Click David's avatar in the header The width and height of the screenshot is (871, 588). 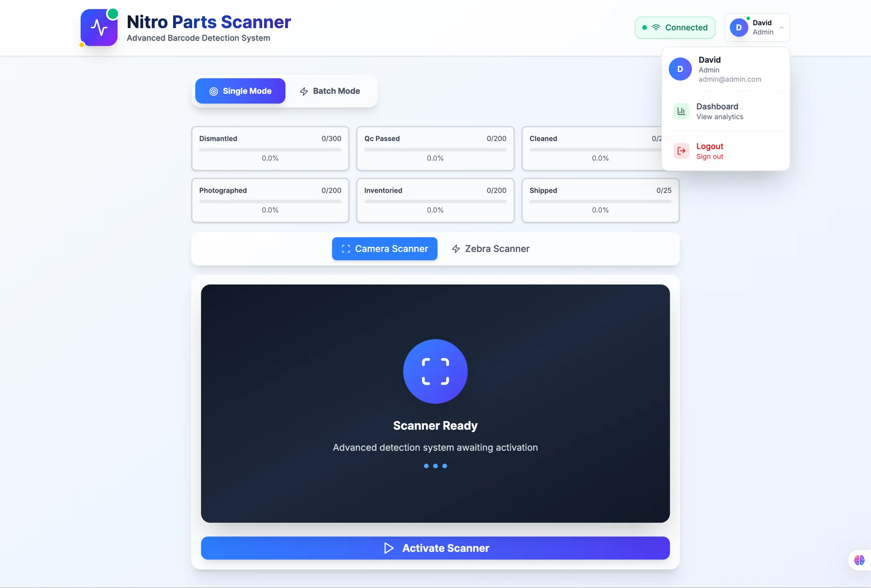coord(739,28)
